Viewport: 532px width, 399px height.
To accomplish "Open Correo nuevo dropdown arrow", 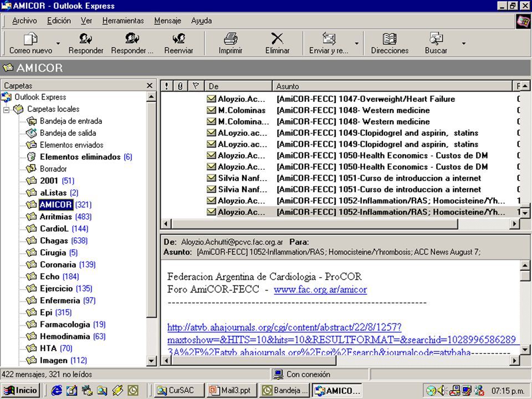I will pos(58,43).
